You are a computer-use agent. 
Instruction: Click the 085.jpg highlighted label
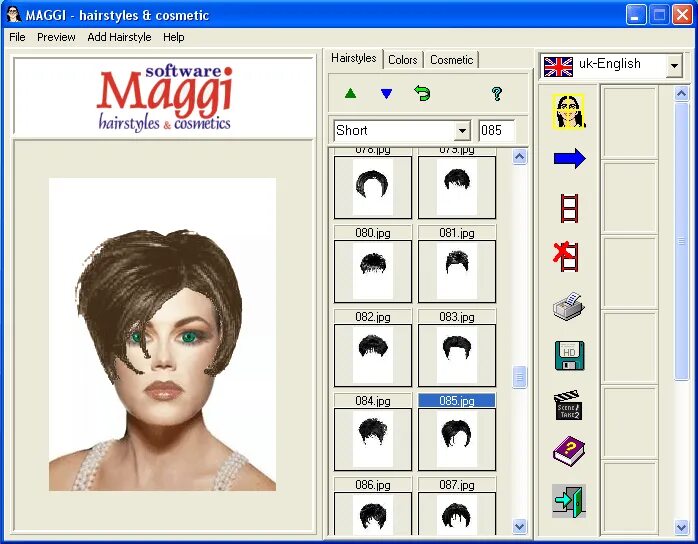click(x=457, y=401)
